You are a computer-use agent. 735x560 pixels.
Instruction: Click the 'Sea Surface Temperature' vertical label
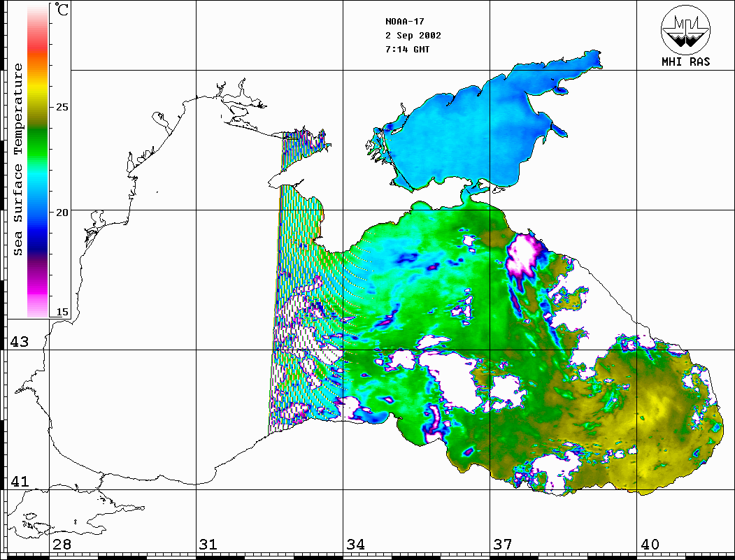tap(17, 159)
